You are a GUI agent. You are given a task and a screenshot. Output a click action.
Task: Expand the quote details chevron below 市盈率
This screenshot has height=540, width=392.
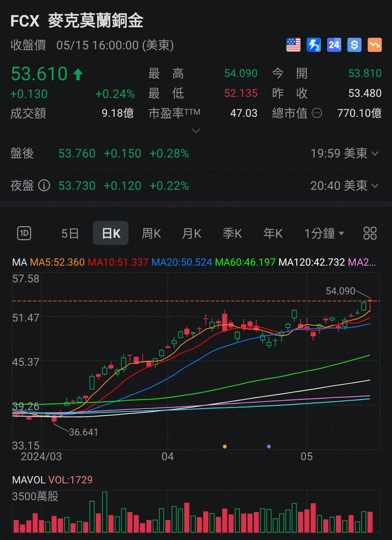[196, 130]
